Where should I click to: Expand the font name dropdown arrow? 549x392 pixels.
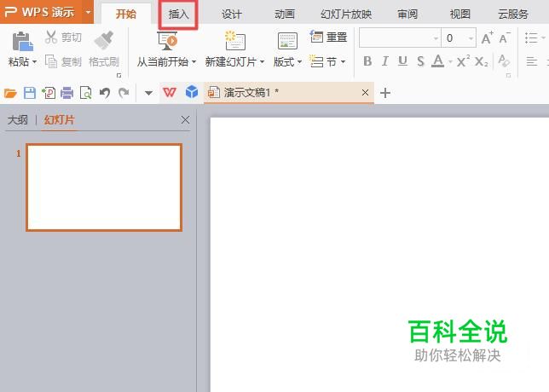[436, 38]
